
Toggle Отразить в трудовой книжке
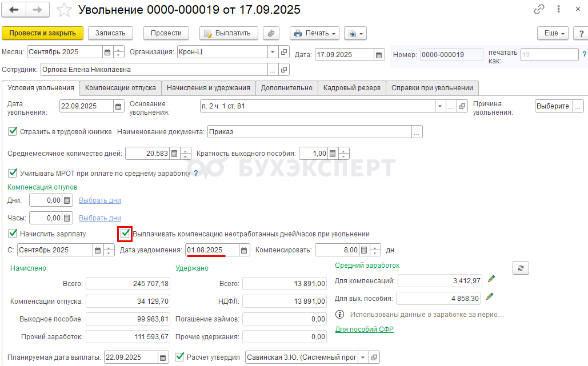[13, 131]
